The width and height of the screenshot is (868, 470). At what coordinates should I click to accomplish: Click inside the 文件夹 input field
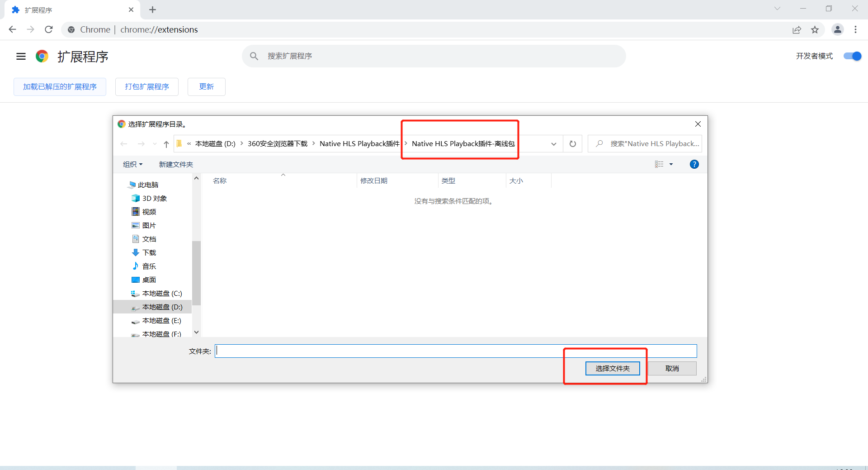[407, 350]
